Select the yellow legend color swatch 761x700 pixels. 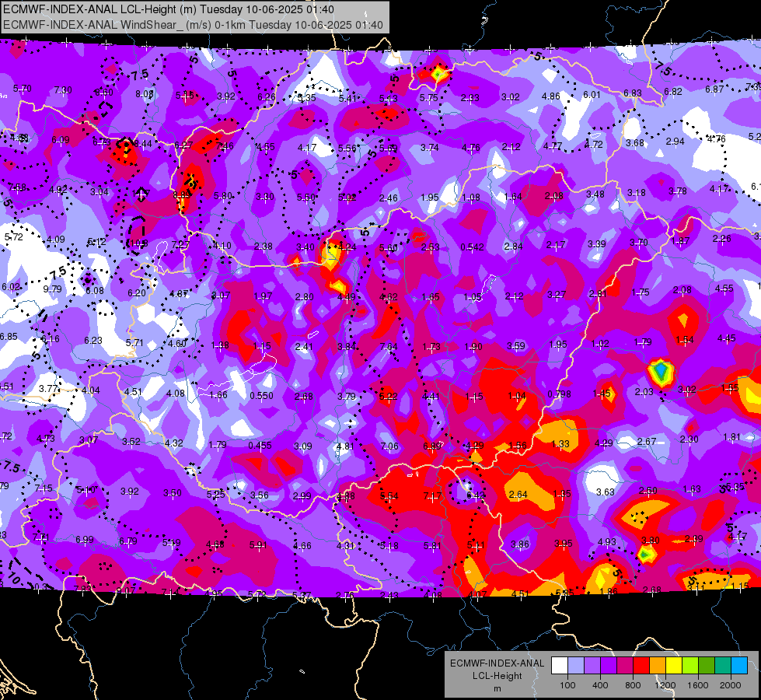[x=674, y=666]
